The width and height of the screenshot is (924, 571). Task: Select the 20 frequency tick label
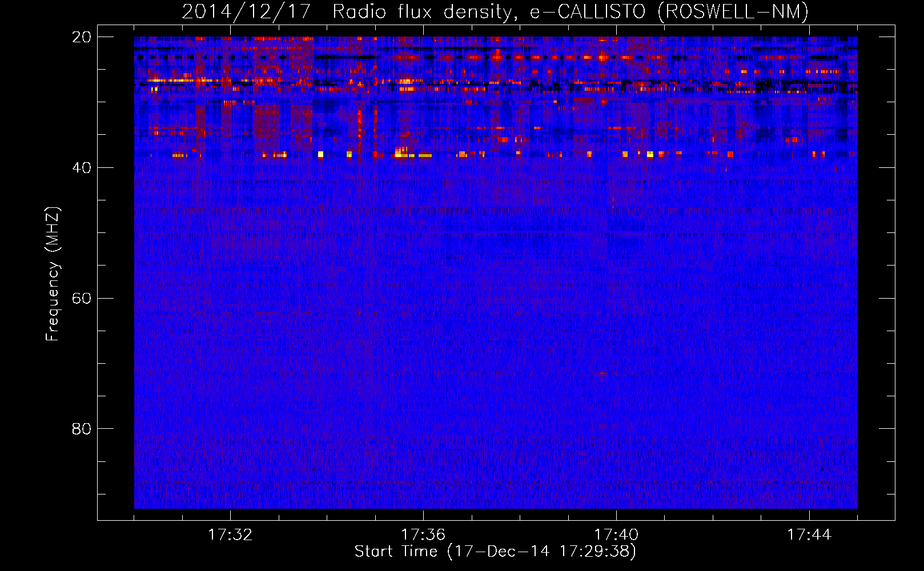(x=82, y=37)
